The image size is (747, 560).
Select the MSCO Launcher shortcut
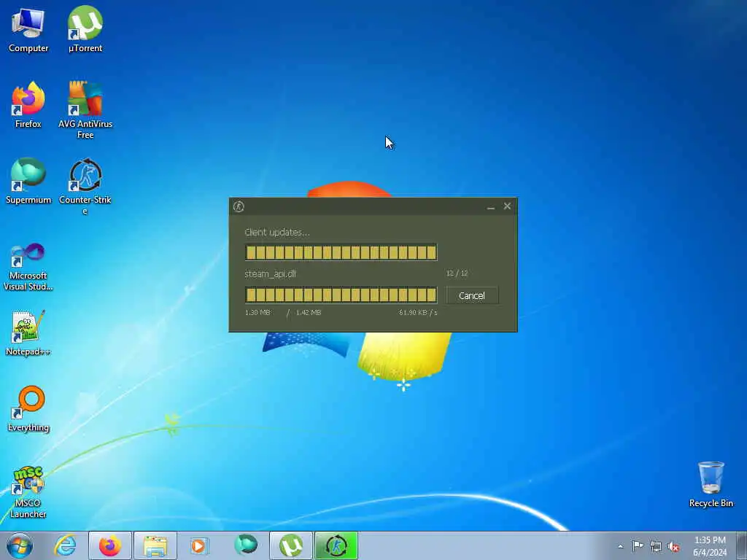click(x=28, y=493)
